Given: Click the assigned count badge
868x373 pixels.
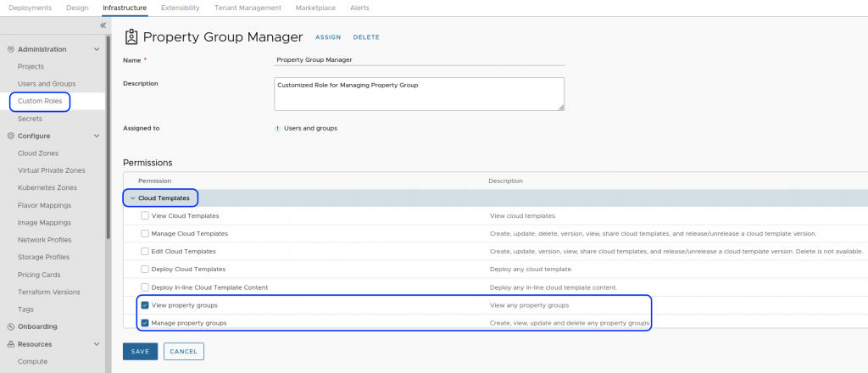Looking at the screenshot, I should [x=277, y=128].
